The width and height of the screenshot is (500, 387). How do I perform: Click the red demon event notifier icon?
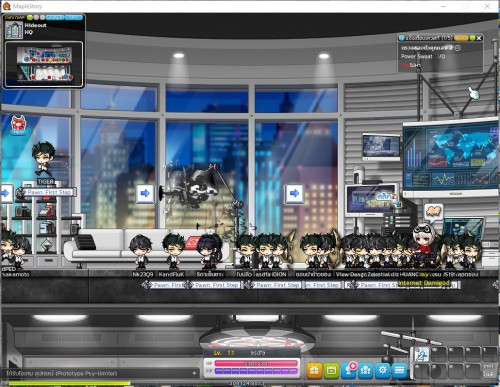[18, 125]
